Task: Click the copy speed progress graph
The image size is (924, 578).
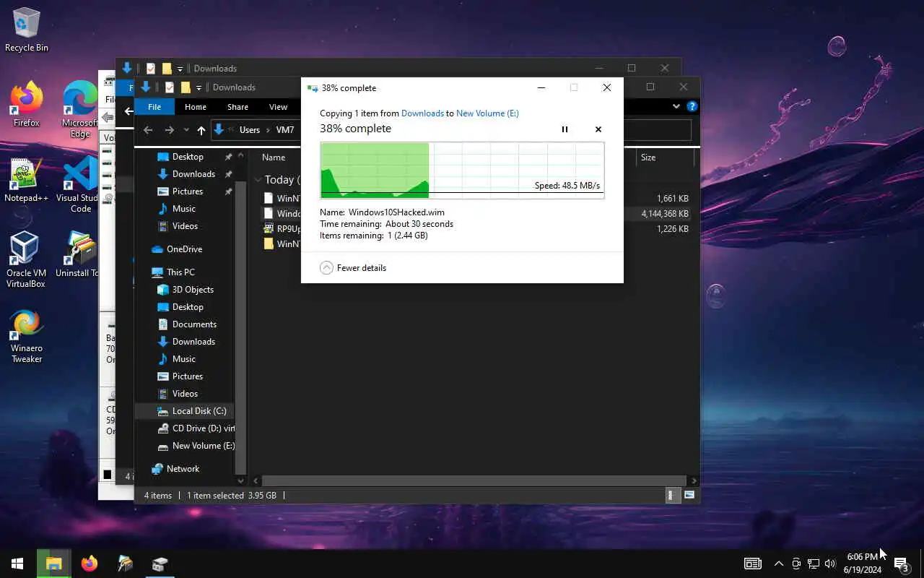Action: 462,171
